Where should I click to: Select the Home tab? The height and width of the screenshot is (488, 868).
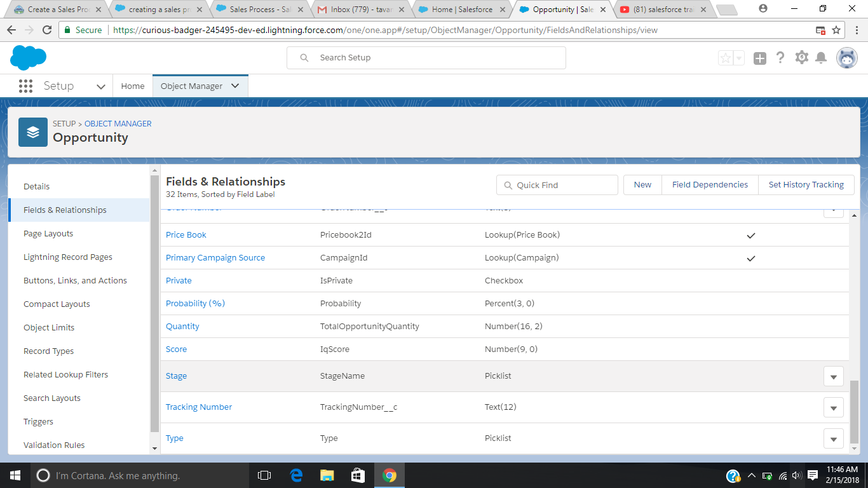point(133,86)
